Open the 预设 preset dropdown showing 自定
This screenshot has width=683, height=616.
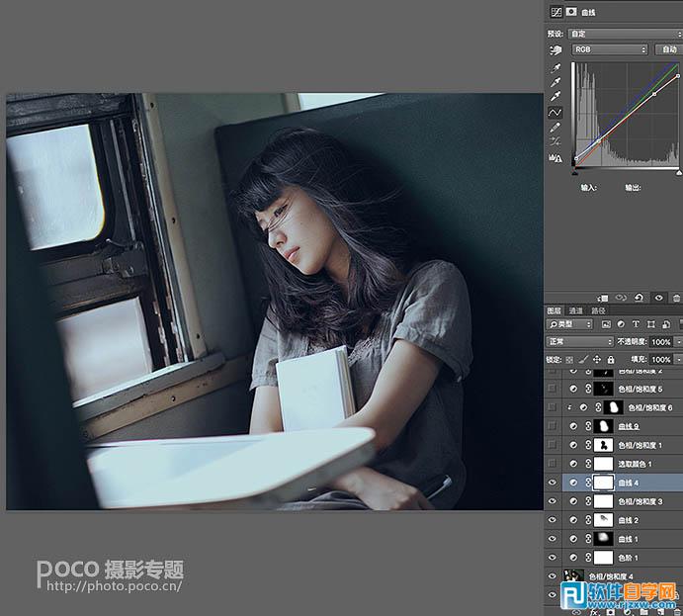coord(625,34)
